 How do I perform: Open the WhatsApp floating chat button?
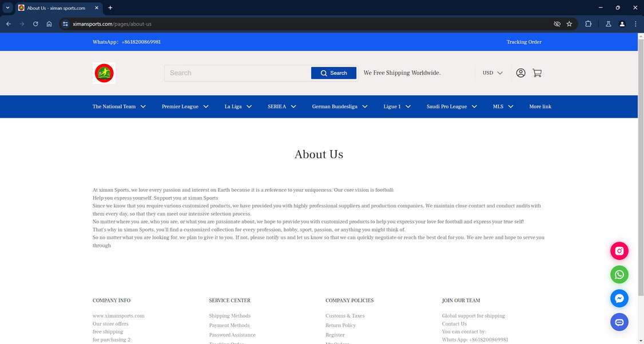[x=619, y=275]
